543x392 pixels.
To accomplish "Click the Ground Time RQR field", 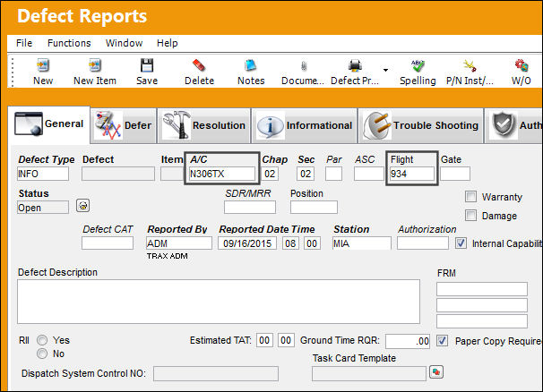I will coord(408,341).
